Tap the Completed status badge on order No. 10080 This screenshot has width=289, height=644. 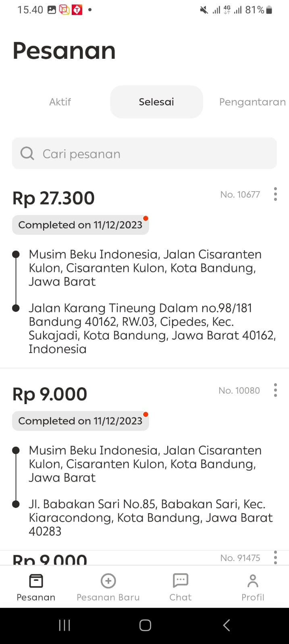pyautogui.click(x=81, y=421)
